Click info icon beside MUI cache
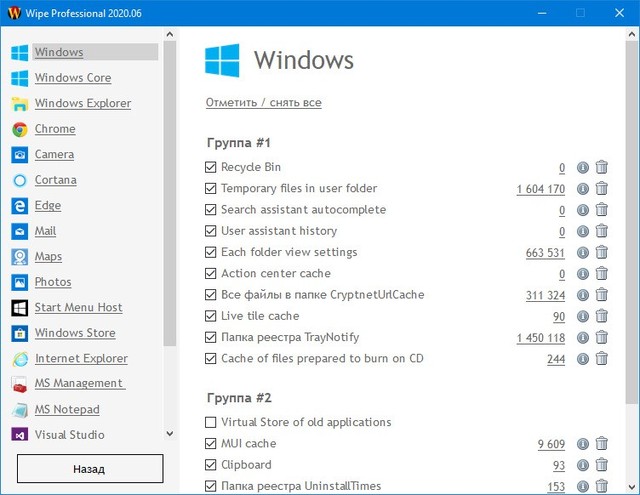Screen dimensions: 640x495 pos(583,444)
